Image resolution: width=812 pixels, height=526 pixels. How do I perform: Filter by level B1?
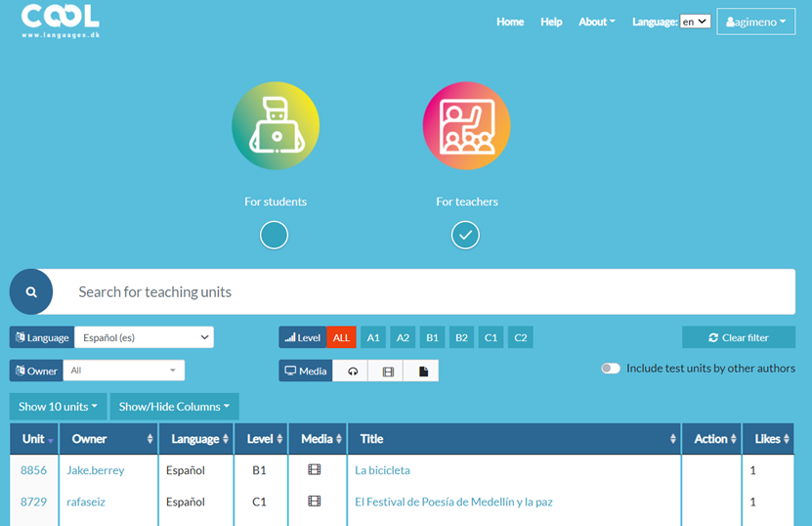[432, 337]
